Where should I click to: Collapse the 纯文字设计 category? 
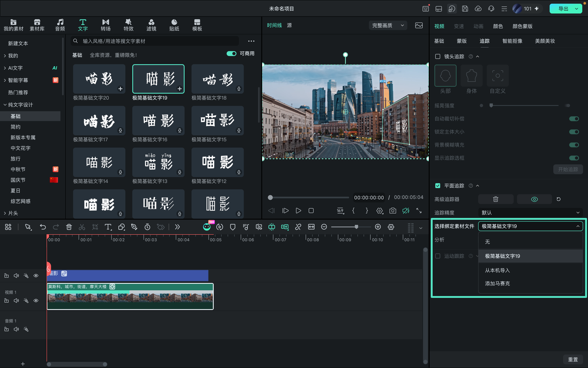5,105
